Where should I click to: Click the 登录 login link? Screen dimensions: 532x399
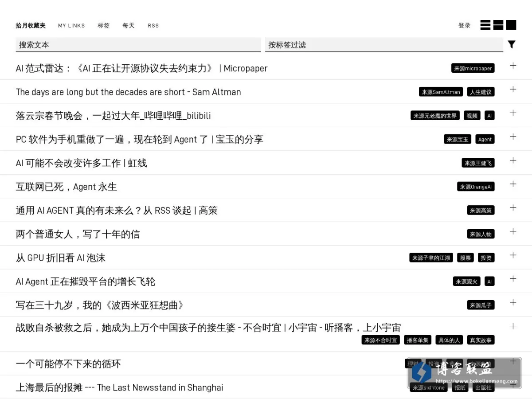[465, 26]
